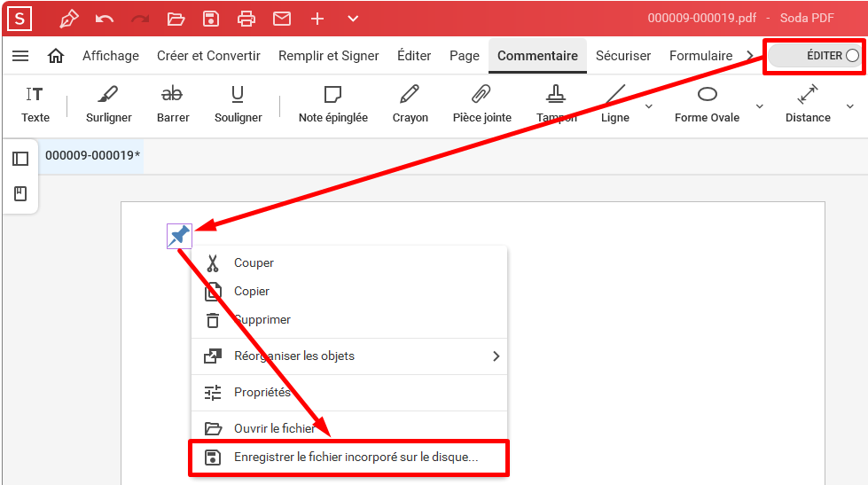The height and width of the screenshot is (485, 868).
Task: Undo the last action
Action: point(104,20)
